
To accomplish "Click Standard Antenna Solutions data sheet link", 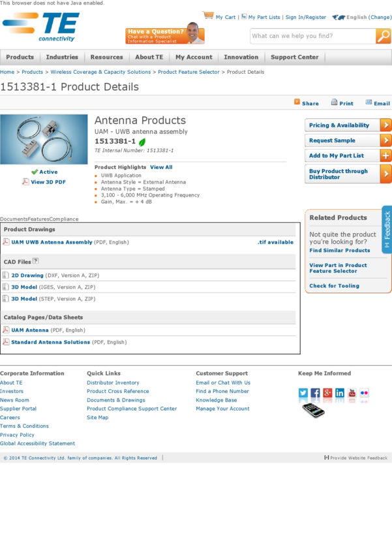I will pyautogui.click(x=50, y=342).
